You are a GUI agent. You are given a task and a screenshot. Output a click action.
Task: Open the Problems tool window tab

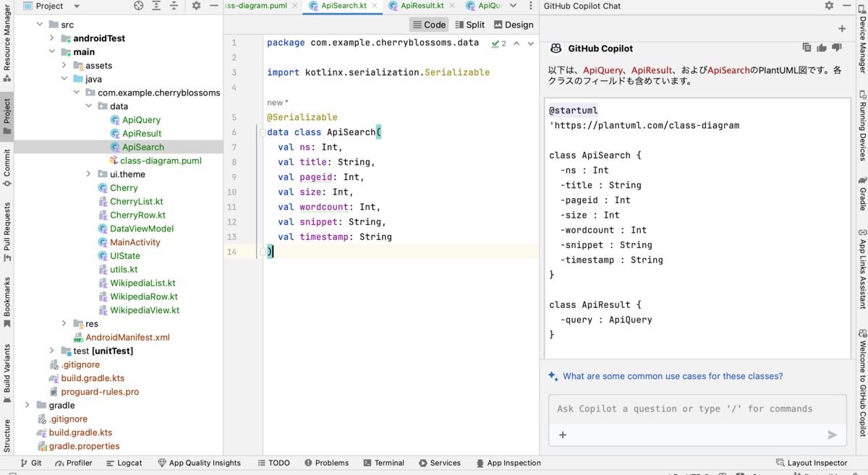326,463
